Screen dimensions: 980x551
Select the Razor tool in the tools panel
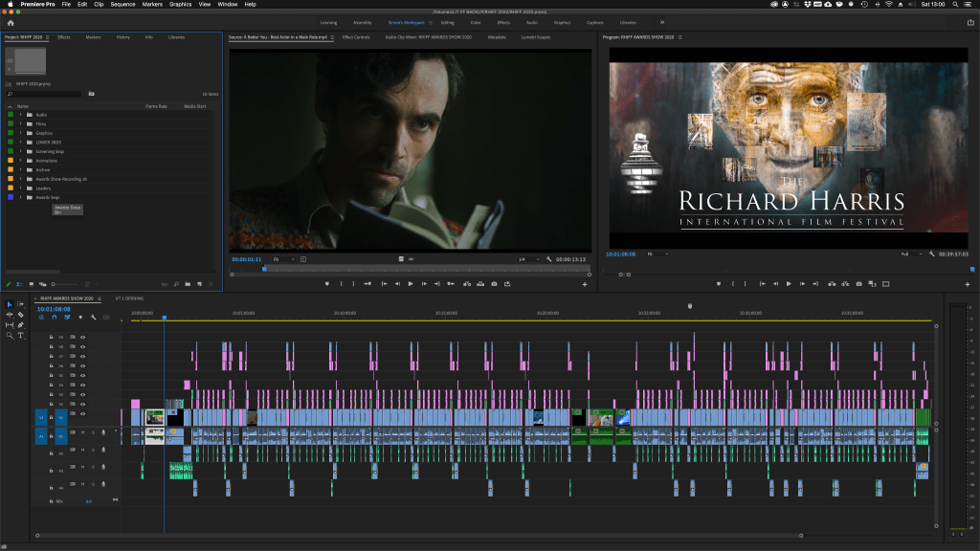coord(21,314)
